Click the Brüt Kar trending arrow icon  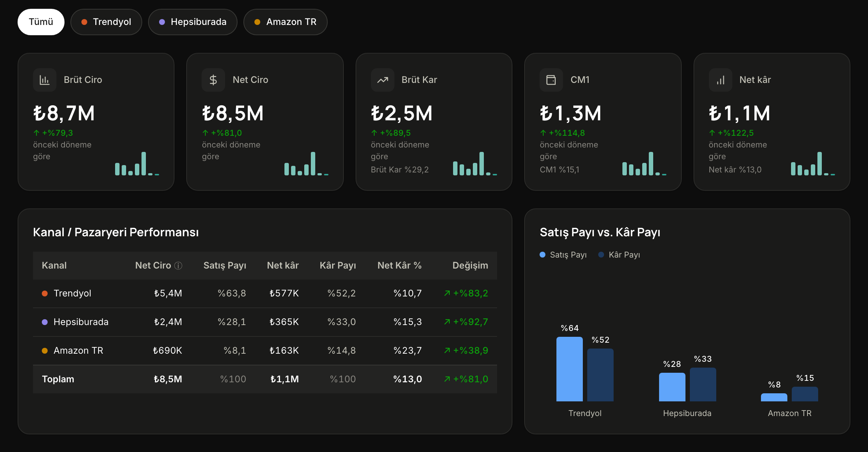pyautogui.click(x=383, y=80)
